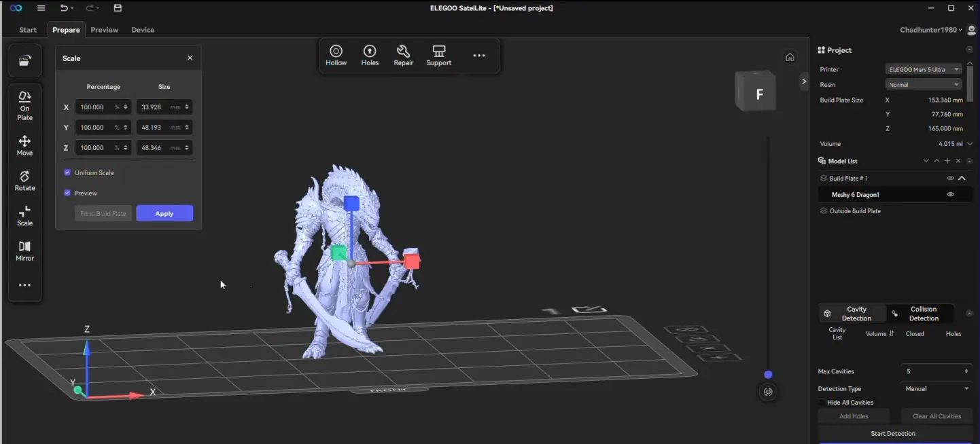Open the Holes tool
The width and height of the screenshot is (980, 444).
point(370,54)
